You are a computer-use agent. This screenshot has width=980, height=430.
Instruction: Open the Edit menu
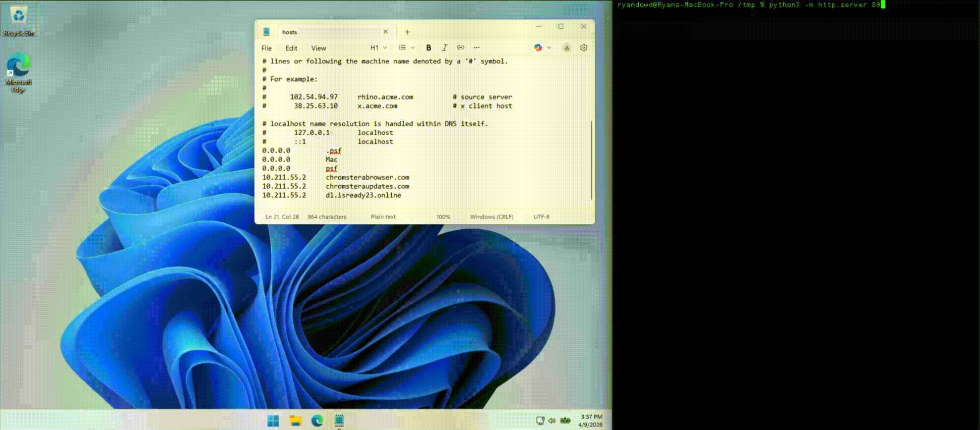(291, 49)
